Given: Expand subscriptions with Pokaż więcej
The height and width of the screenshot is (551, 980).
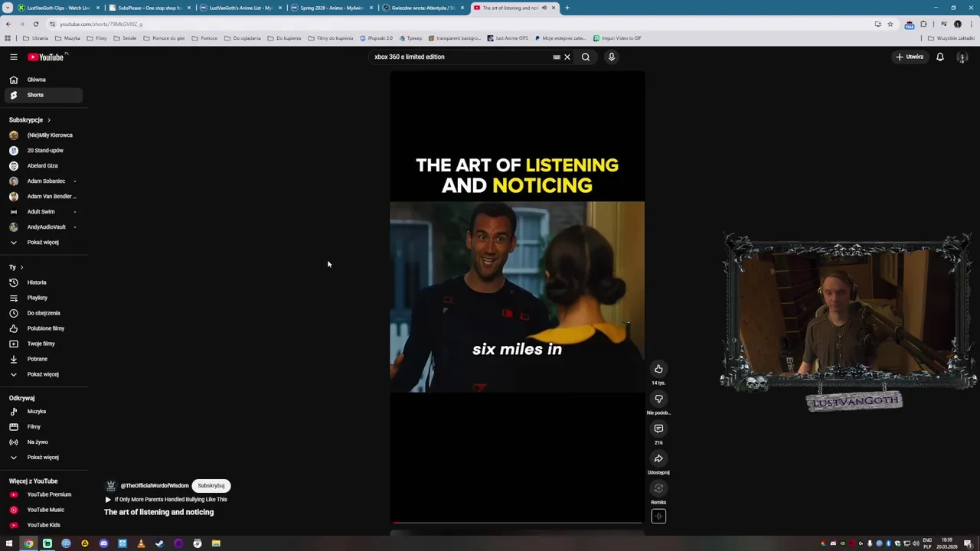Looking at the screenshot, I should pyautogui.click(x=41, y=242).
